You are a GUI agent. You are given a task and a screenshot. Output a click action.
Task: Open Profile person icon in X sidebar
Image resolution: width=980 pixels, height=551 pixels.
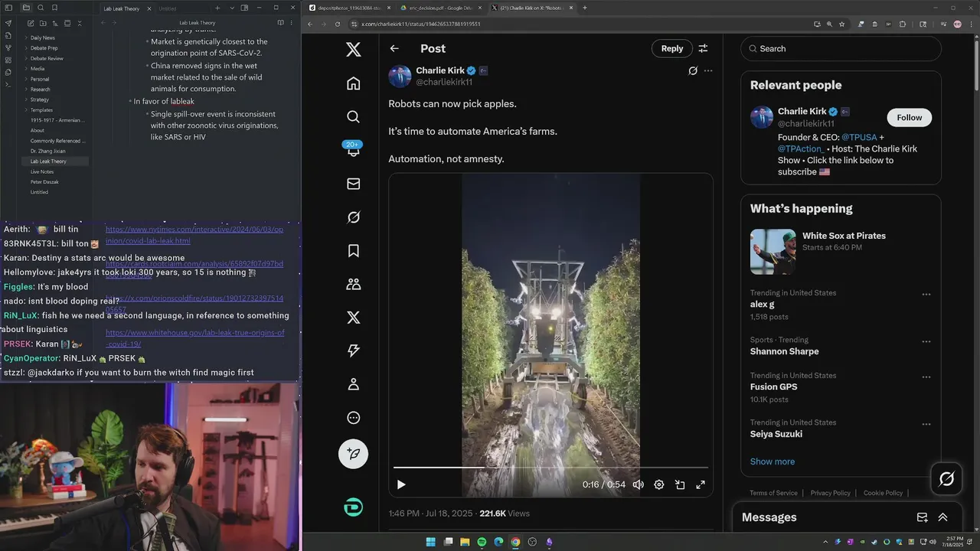[353, 384]
